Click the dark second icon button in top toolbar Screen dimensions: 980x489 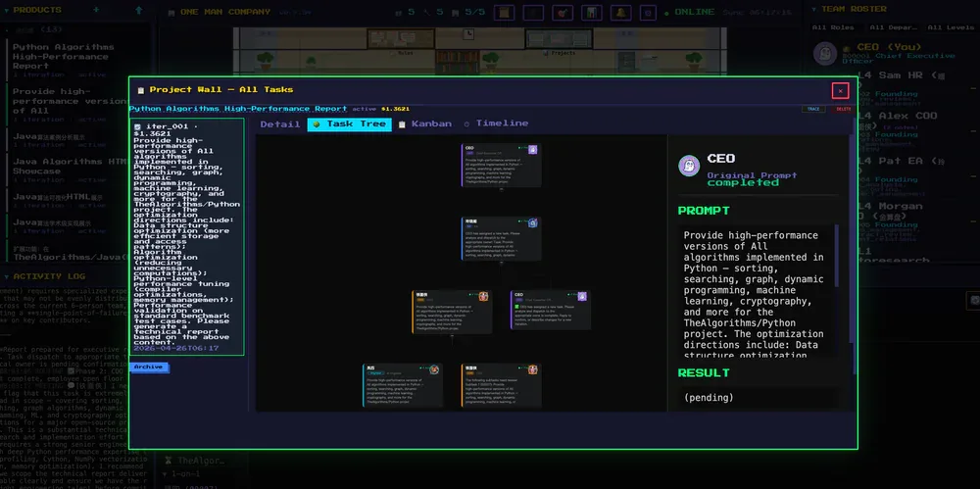(533, 13)
